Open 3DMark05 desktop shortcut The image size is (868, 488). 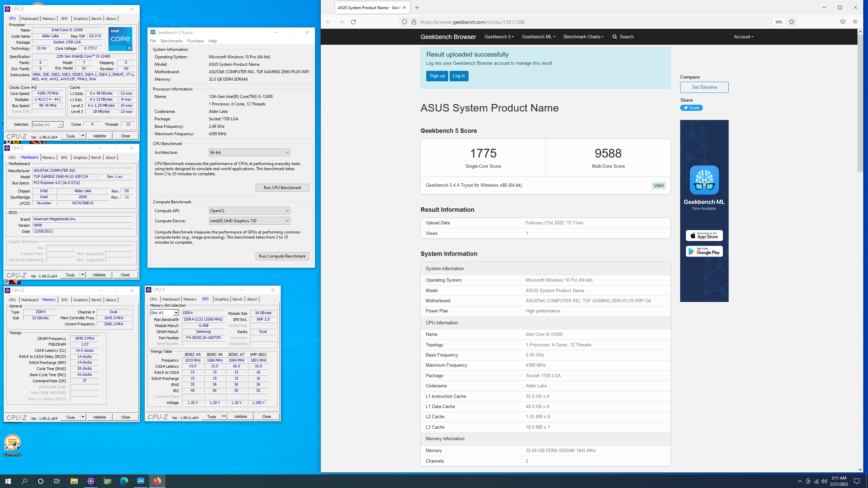pyautogui.click(x=13, y=445)
